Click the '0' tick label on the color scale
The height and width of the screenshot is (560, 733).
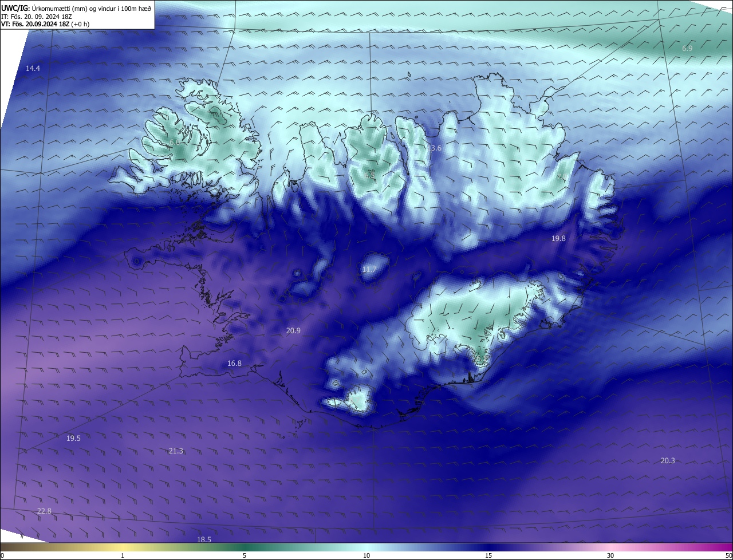tap(2, 556)
